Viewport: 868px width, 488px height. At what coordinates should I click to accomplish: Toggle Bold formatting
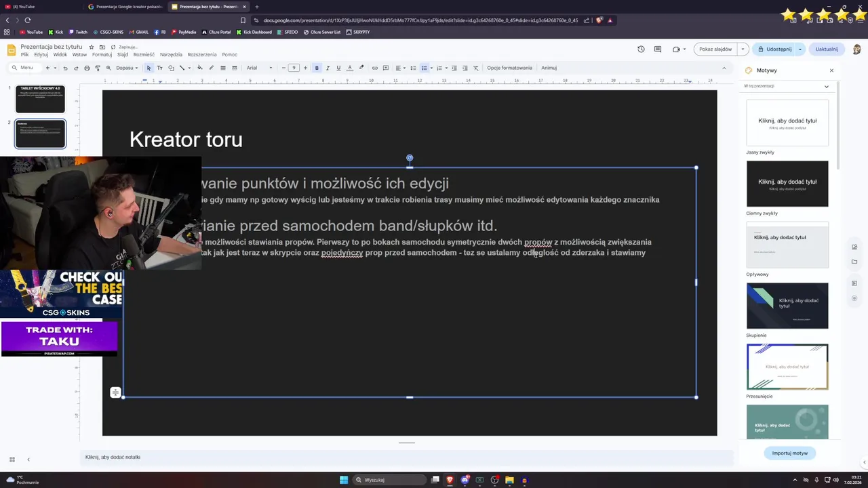pyautogui.click(x=317, y=68)
